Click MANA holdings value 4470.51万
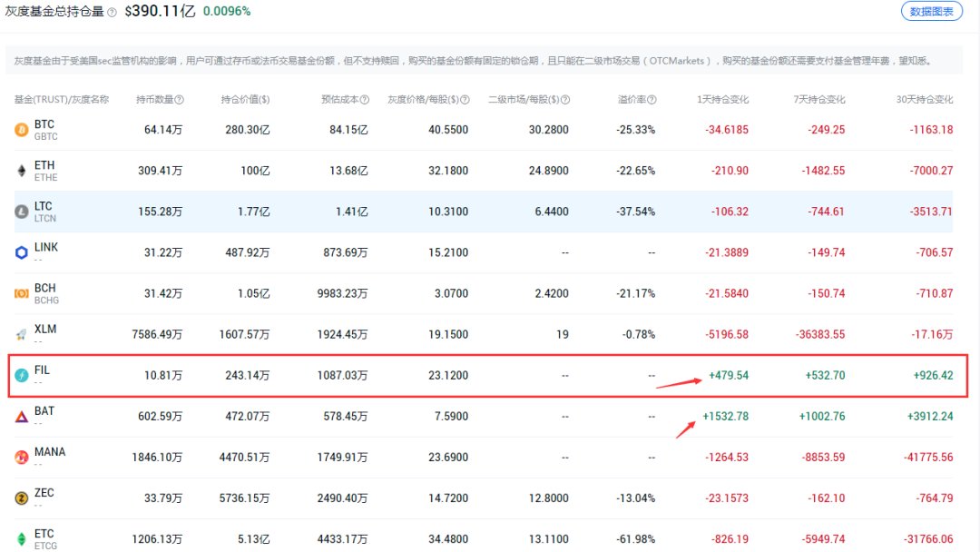 point(244,457)
